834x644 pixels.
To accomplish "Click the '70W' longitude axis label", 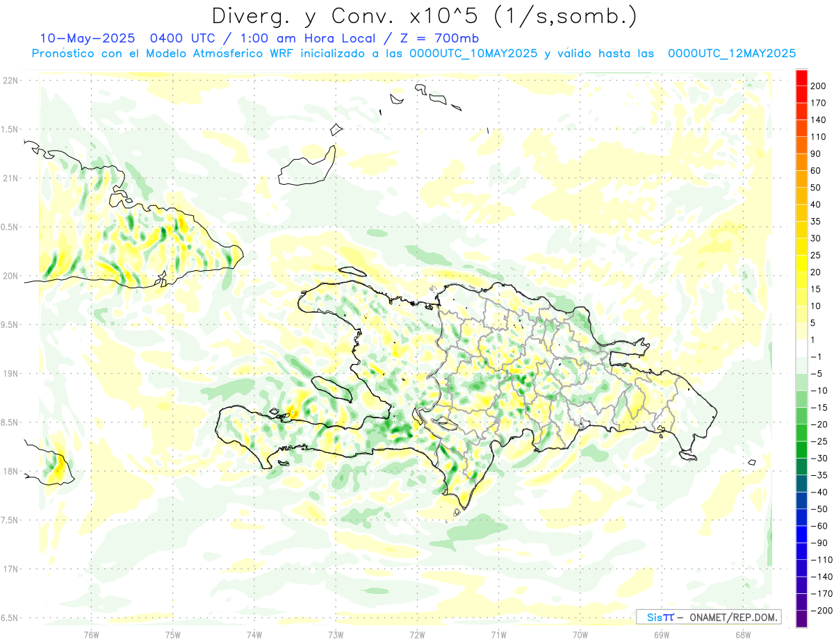I will pos(580,634).
